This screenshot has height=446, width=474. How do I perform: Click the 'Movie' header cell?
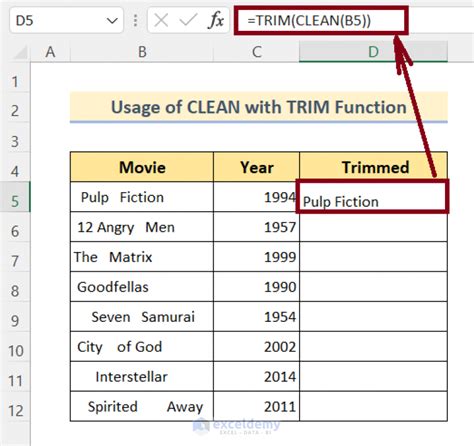[142, 167]
